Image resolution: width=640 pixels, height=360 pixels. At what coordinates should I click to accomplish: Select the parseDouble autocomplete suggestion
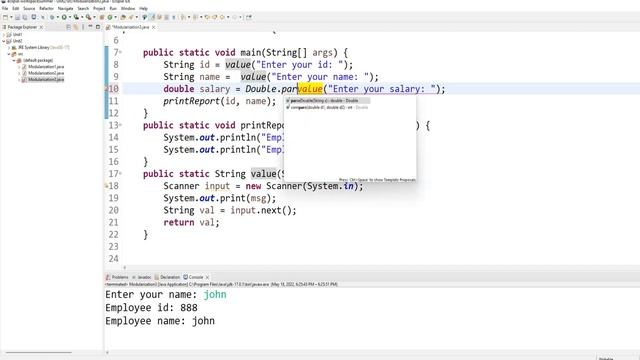pos(328,100)
